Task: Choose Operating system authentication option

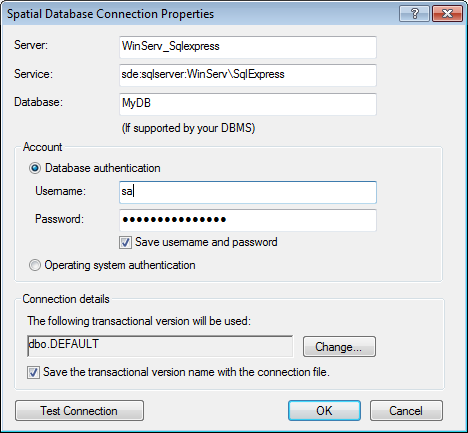Action: 35,265
